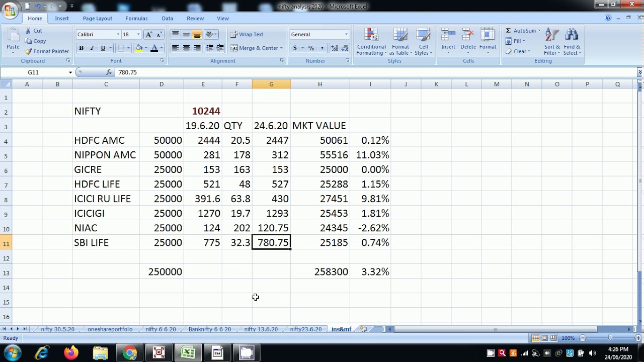Open Sort & Filter
This screenshot has height=362, width=644.
click(x=552, y=42)
